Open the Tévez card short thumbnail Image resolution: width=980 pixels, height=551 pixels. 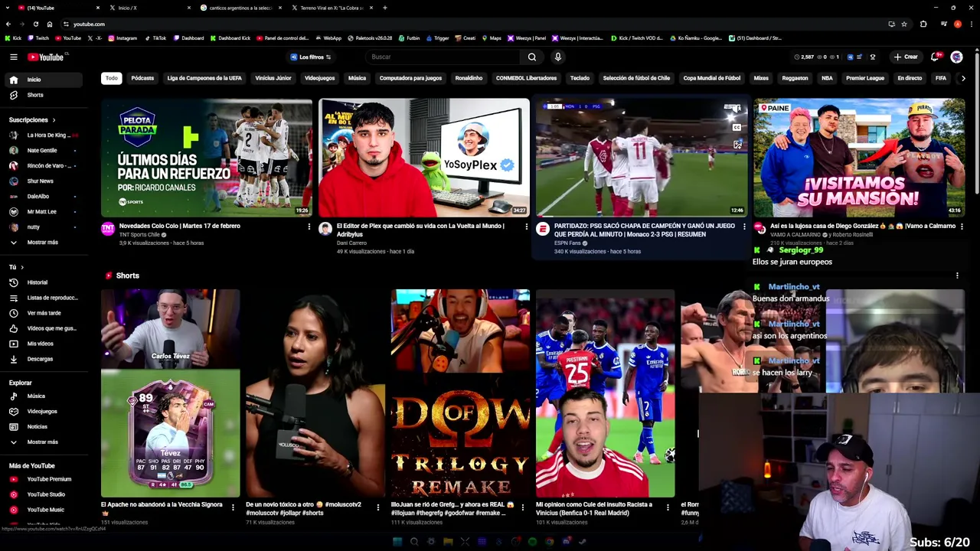tap(170, 393)
